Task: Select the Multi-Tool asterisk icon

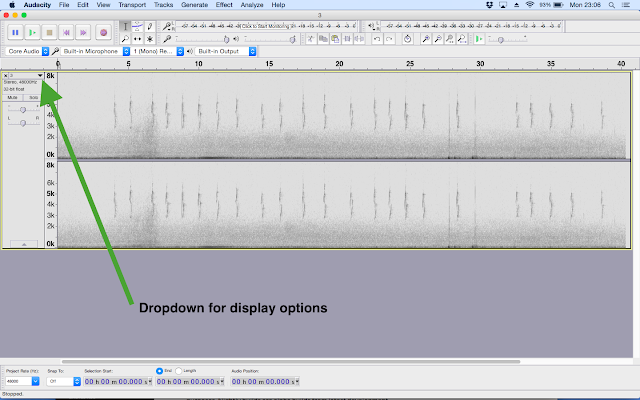Action: coord(150,39)
